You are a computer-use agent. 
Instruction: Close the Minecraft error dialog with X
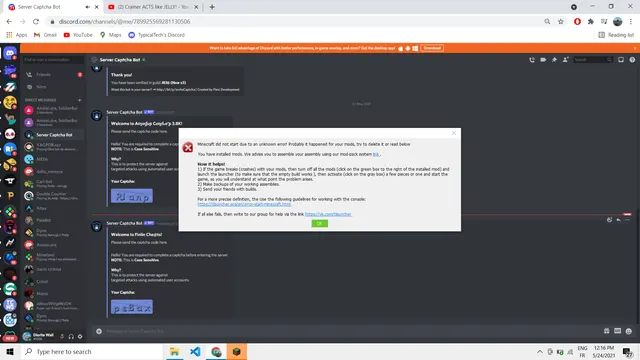453,133
